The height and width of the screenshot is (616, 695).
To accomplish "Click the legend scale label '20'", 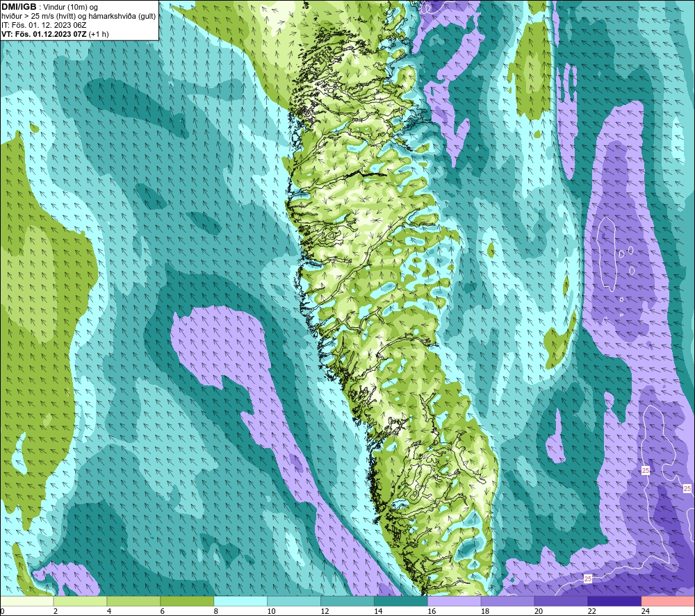I will (539, 611).
